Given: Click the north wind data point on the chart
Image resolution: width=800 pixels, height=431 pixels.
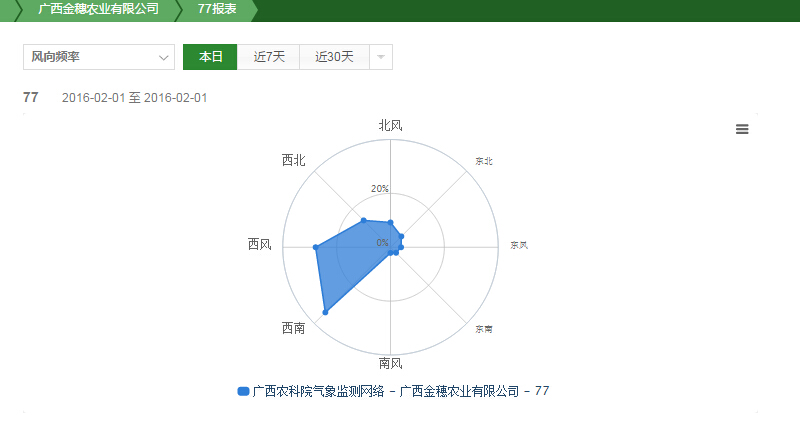Looking at the screenshot, I should 390,222.
